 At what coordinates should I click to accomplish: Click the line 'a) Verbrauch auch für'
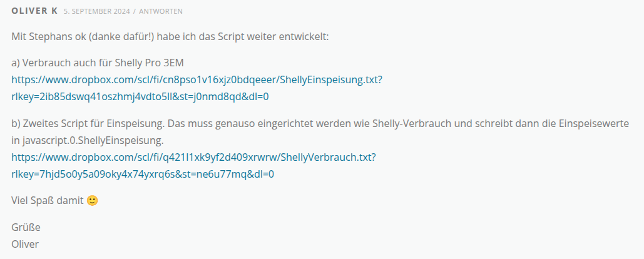click(59, 63)
